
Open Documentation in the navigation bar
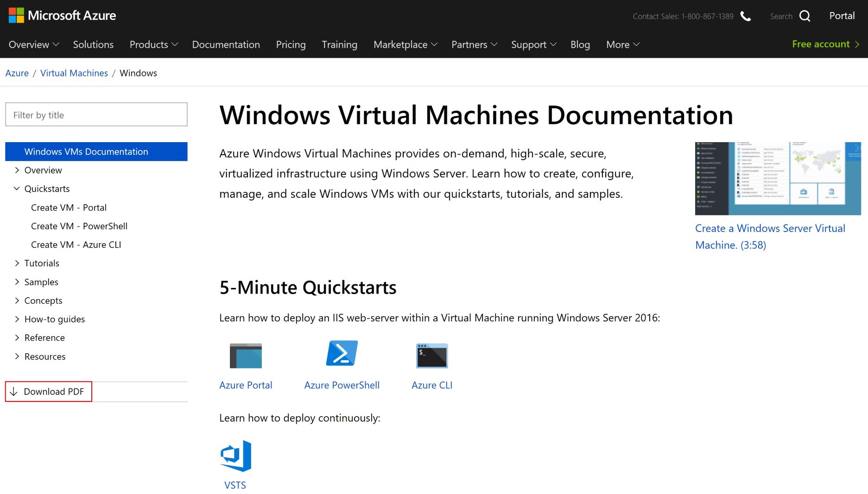point(226,44)
